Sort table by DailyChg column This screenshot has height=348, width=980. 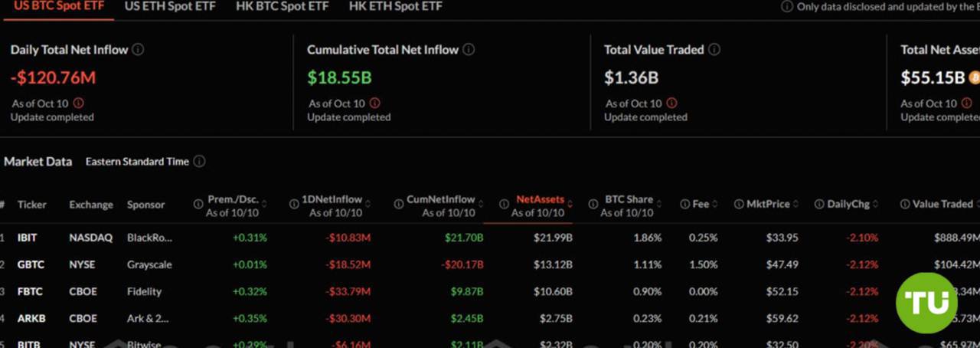pos(876,204)
